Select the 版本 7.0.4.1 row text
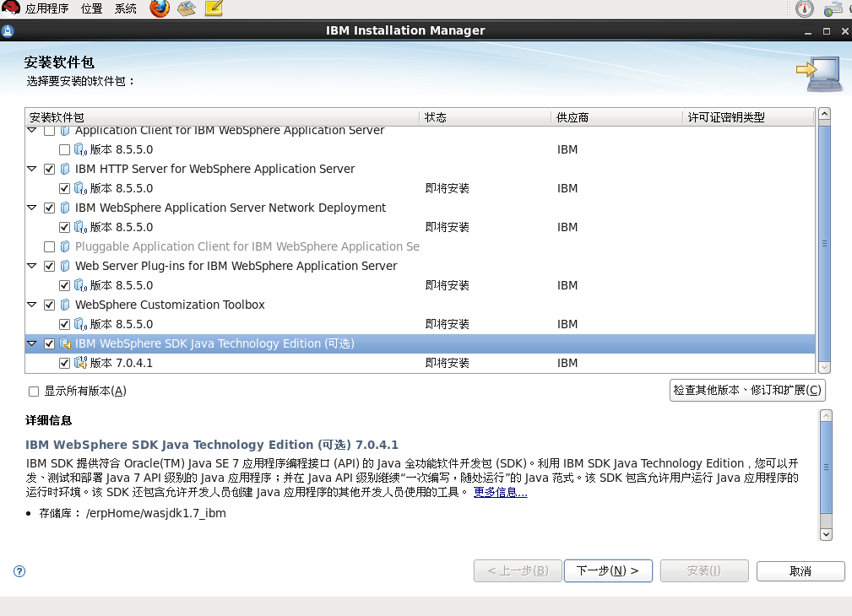 [121, 363]
